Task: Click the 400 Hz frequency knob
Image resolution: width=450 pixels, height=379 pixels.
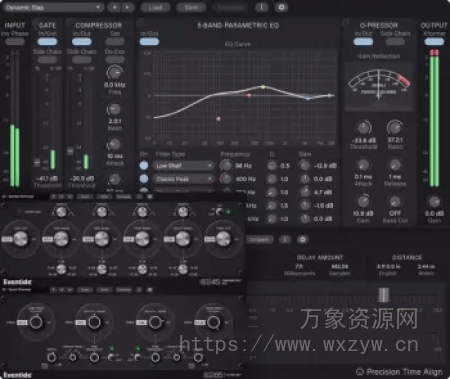Action: [226, 179]
